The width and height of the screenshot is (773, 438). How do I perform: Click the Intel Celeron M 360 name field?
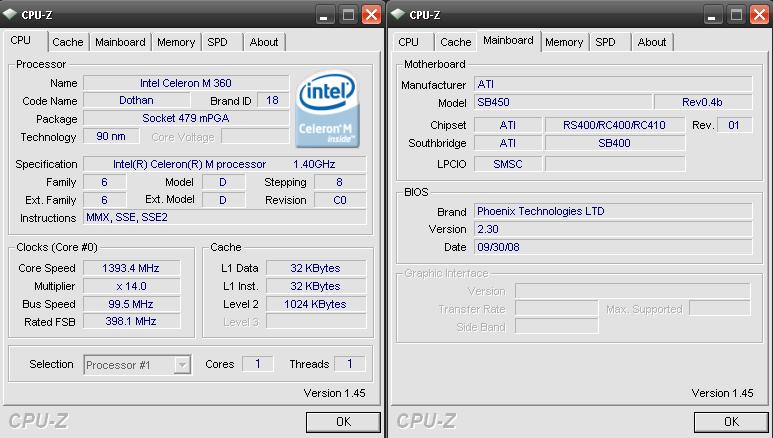184,83
